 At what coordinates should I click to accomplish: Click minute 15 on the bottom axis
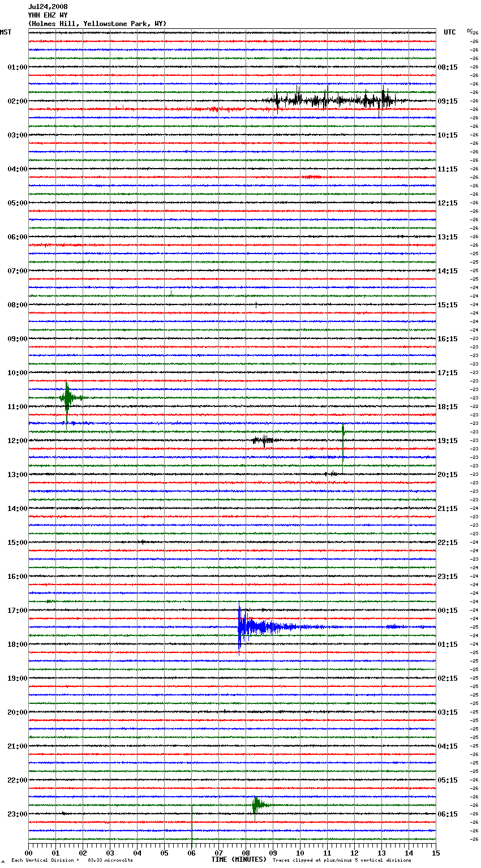coord(436,853)
